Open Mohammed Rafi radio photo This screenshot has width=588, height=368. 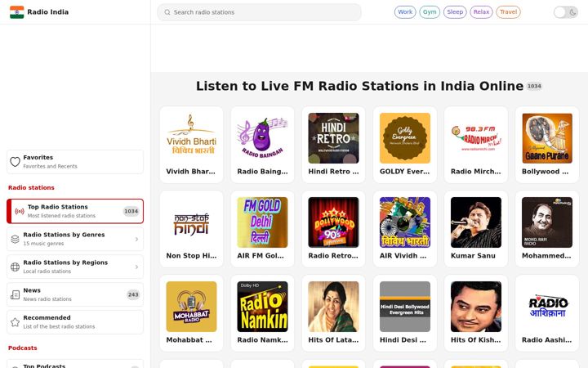click(x=547, y=222)
